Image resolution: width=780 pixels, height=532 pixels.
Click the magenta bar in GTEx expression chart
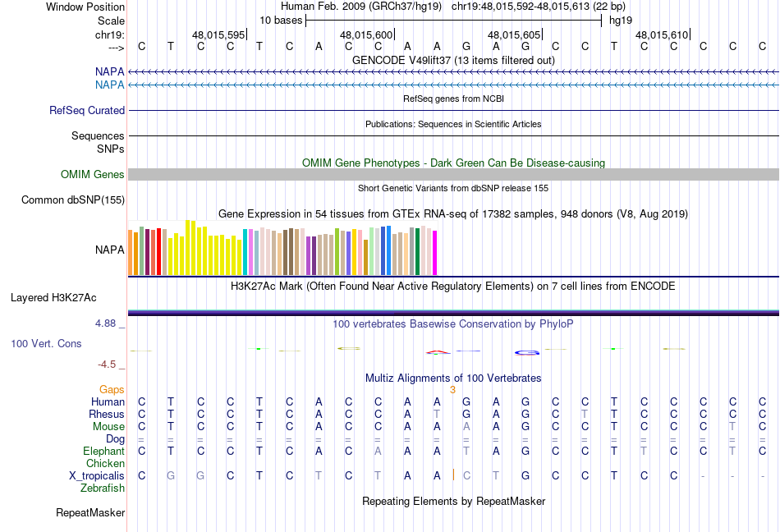(x=435, y=253)
